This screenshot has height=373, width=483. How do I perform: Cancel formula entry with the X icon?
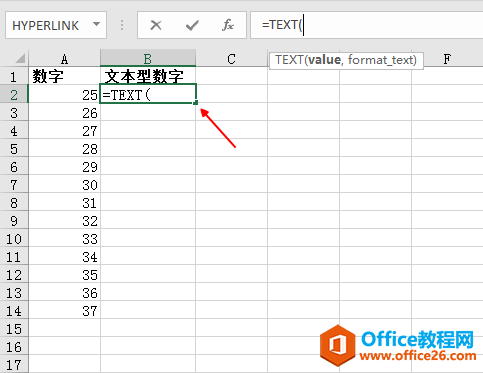(156, 25)
